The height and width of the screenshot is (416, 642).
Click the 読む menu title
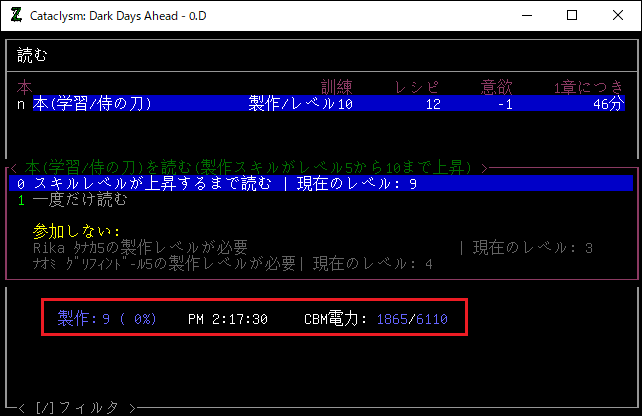click(x=32, y=55)
